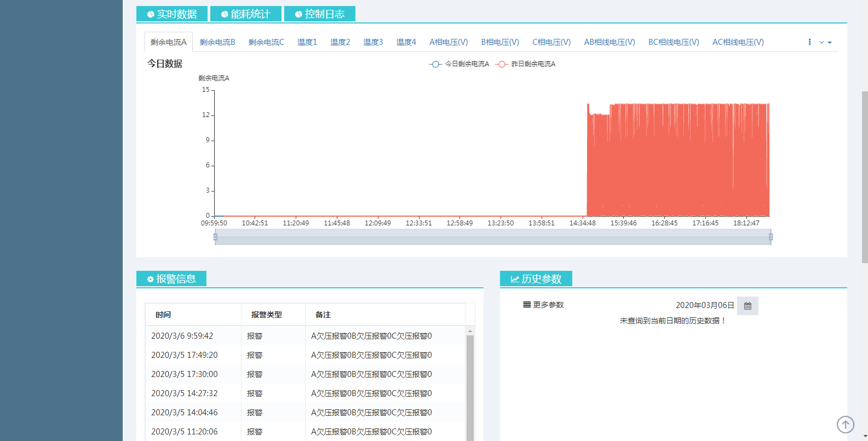Viewport: 868px width, 441px height.
Task: Open the 控制日志 tab
Action: (320, 14)
